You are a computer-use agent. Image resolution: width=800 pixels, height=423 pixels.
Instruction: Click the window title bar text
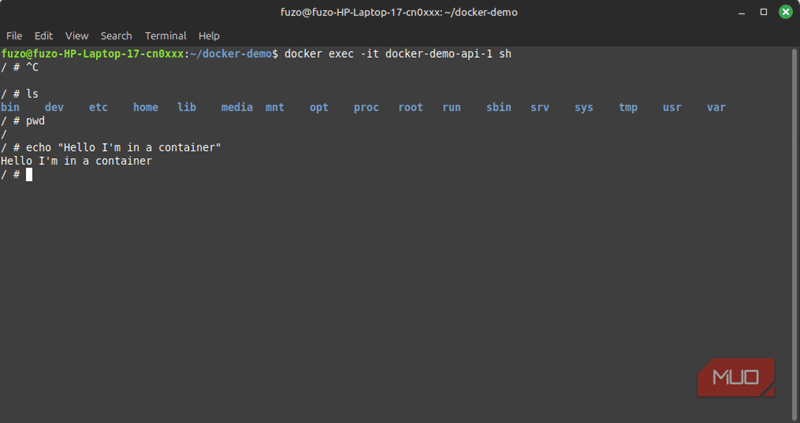(400, 12)
